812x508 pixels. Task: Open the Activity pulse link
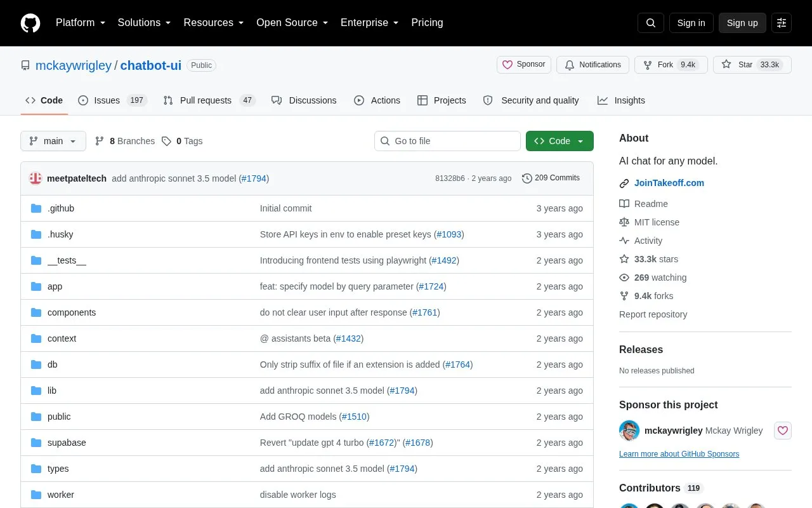tap(641, 241)
